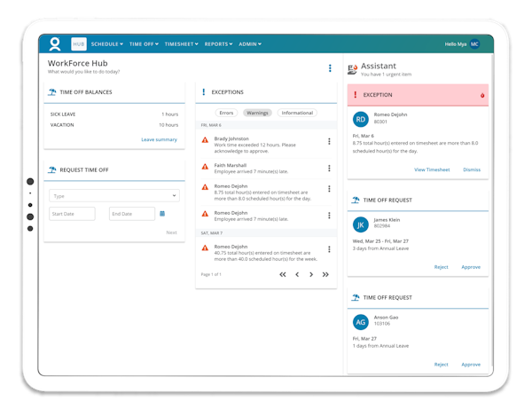Go to the first page of exceptions
532x409 pixels.
coord(283,275)
